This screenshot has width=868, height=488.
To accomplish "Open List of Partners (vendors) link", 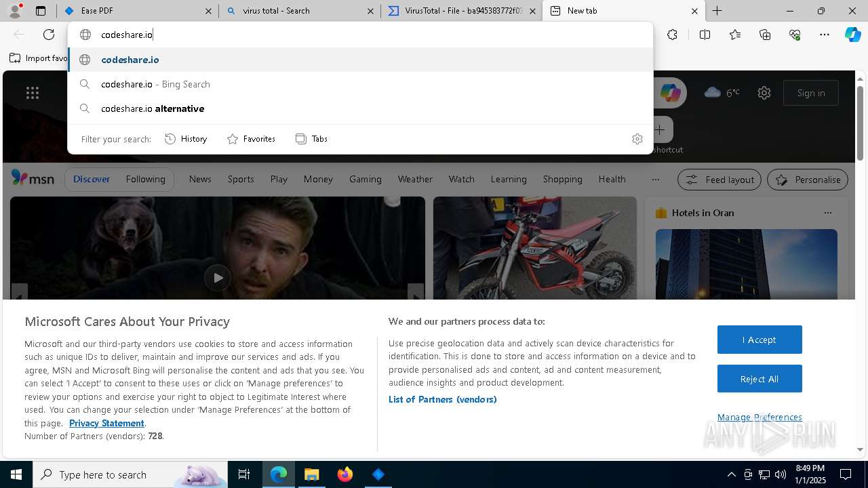I will coord(443,399).
